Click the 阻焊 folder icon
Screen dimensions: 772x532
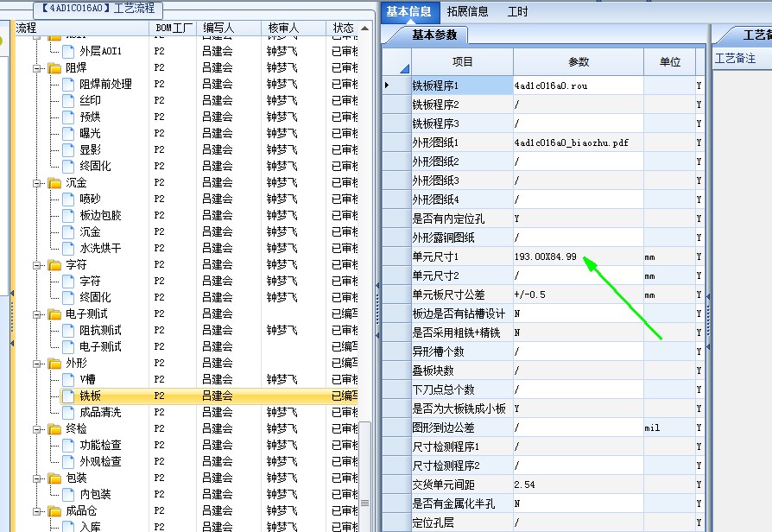54,67
